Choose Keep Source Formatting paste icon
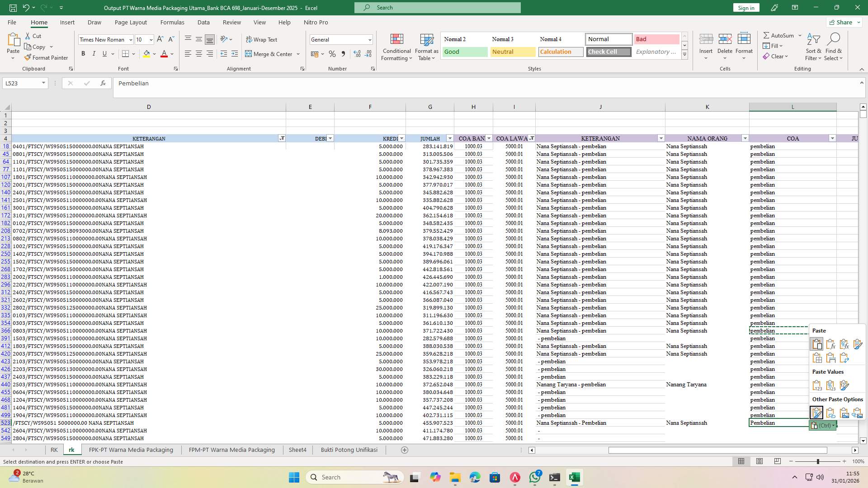 coord(857,344)
